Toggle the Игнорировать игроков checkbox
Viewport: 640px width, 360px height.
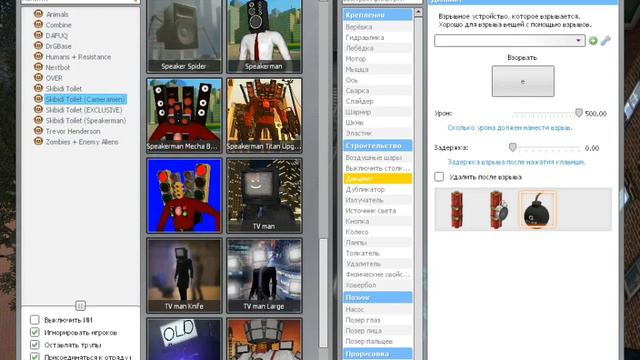point(35,332)
